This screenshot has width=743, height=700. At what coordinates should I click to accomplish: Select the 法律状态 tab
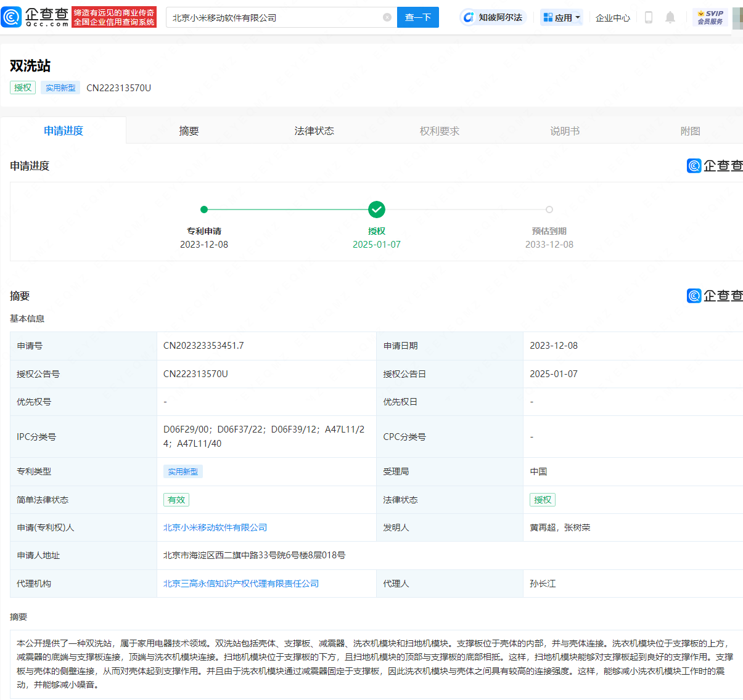click(314, 131)
